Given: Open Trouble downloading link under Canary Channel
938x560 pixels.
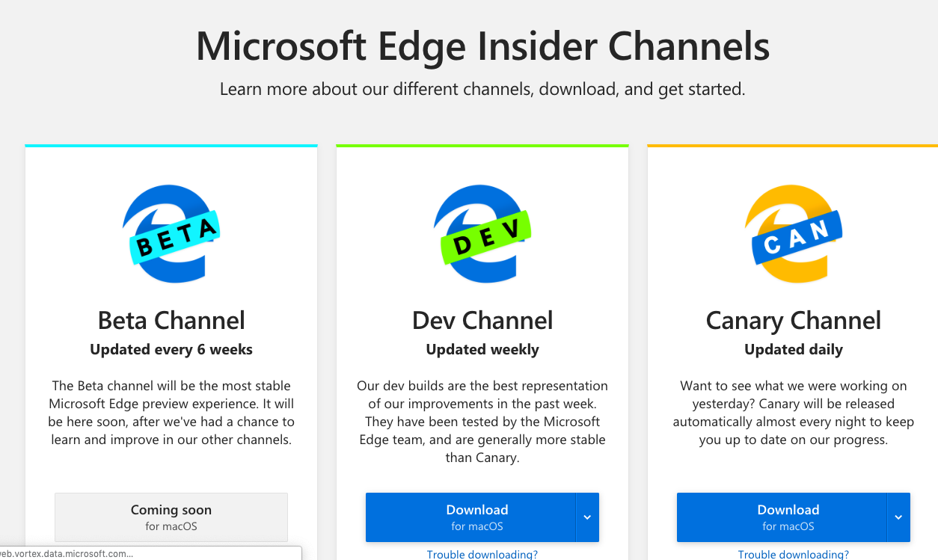Looking at the screenshot, I should (x=794, y=554).
